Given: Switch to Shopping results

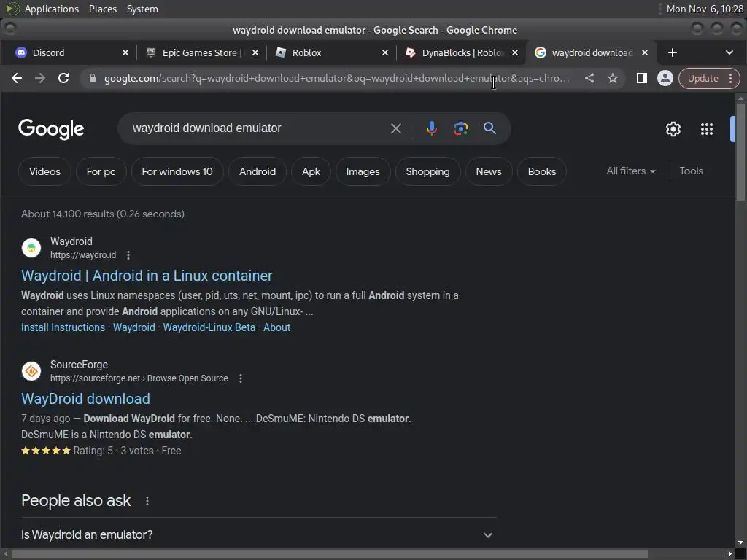Looking at the screenshot, I should click(x=427, y=171).
